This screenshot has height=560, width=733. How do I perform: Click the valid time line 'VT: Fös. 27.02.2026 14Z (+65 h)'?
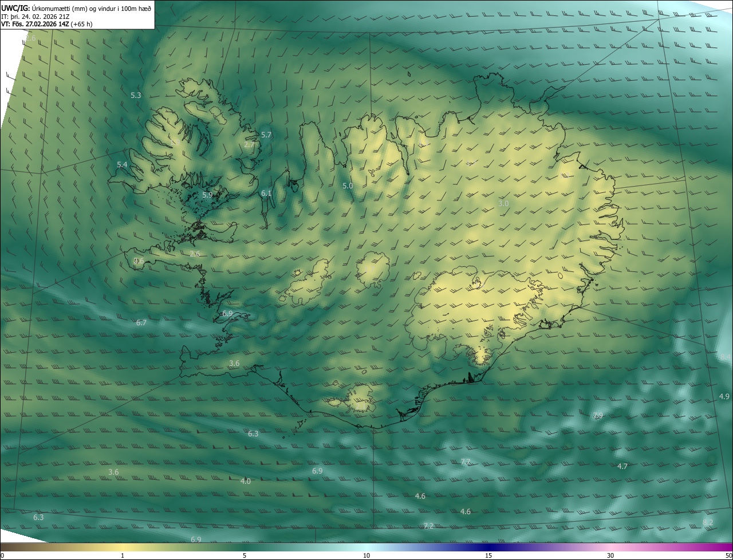tap(47, 24)
